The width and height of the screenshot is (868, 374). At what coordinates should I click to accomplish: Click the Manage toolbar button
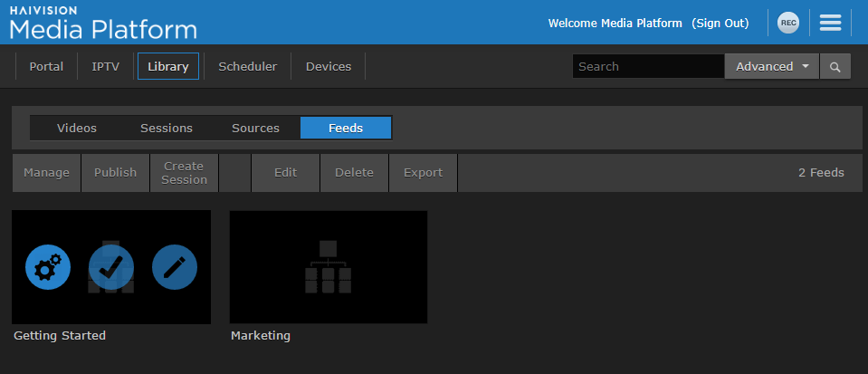[46, 173]
